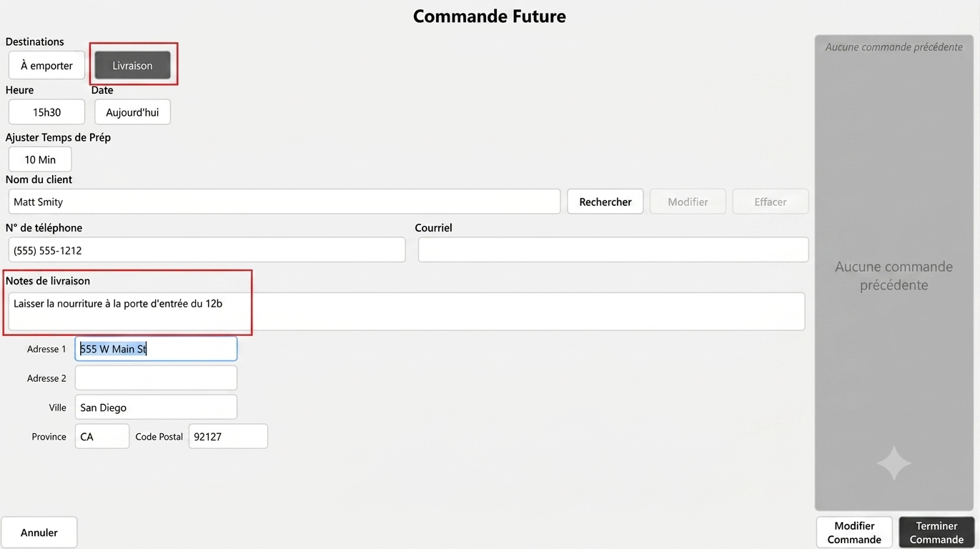This screenshot has height=549, width=980.
Task: Click the Province field showing CA
Action: (x=102, y=437)
